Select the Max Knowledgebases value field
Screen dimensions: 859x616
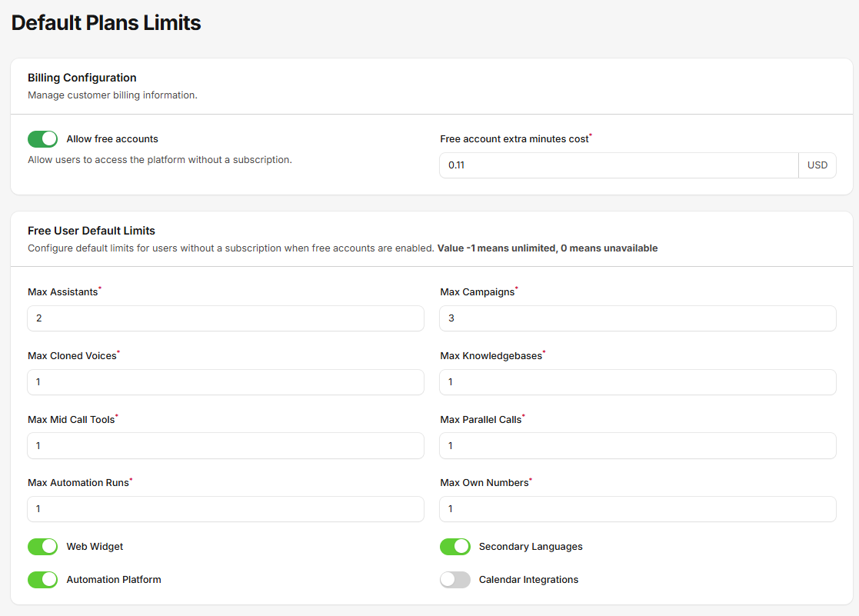(x=638, y=381)
